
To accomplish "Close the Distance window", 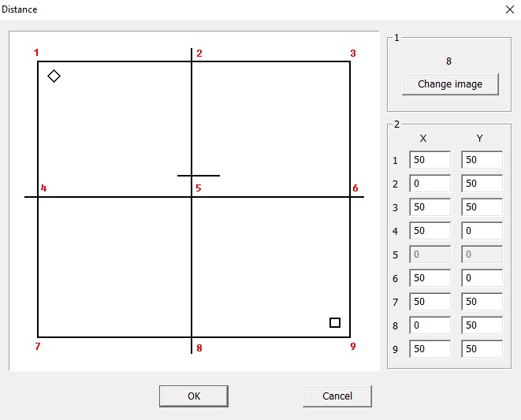I will (x=509, y=9).
